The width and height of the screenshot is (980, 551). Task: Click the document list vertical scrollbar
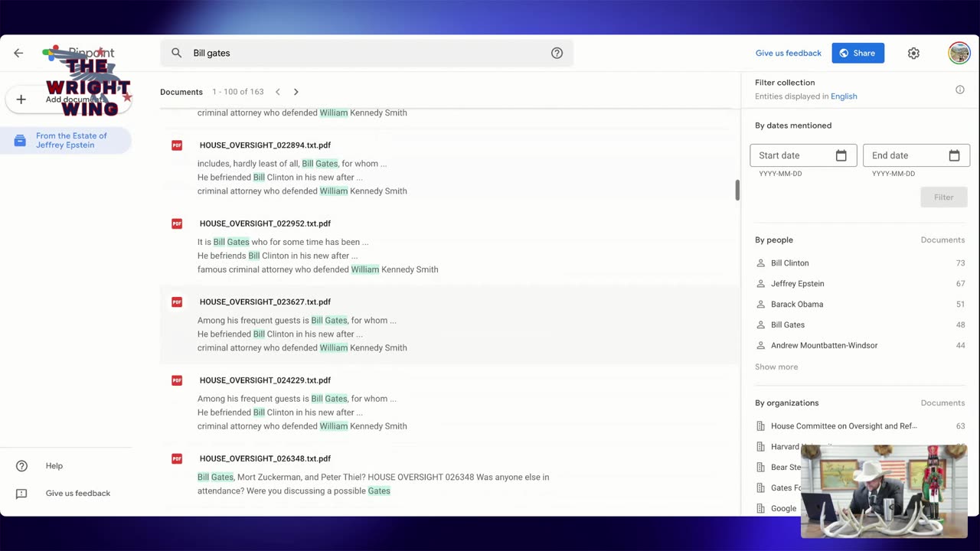(737, 191)
